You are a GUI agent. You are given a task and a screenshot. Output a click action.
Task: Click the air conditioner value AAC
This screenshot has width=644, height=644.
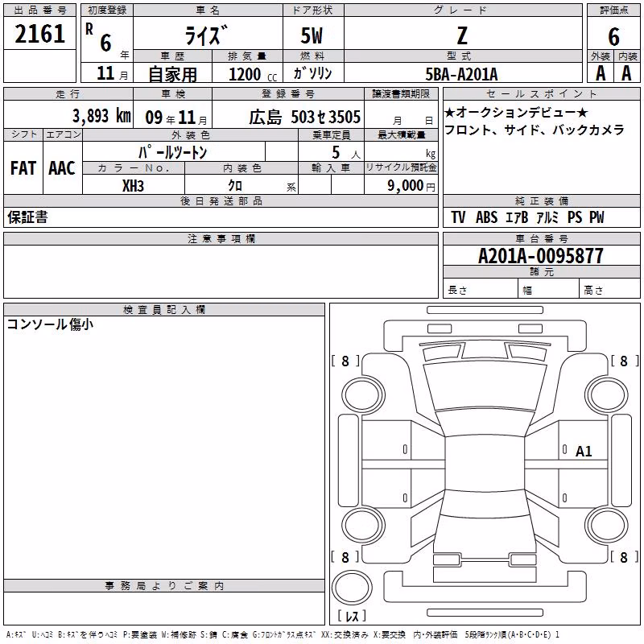tap(62, 168)
